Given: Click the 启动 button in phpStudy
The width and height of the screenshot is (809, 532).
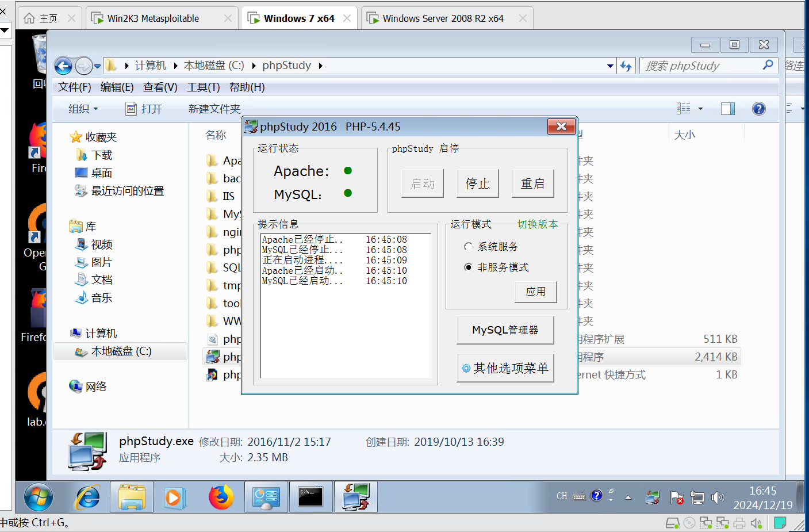Looking at the screenshot, I should tap(423, 183).
